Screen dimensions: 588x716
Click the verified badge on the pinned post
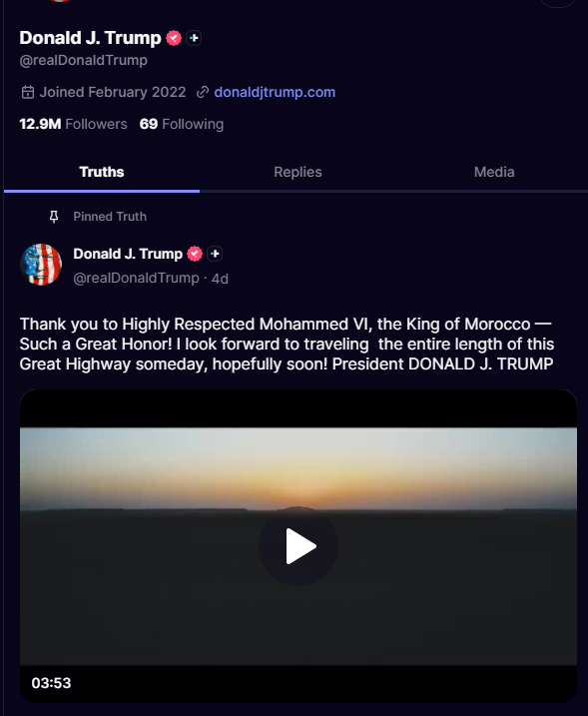[195, 254]
